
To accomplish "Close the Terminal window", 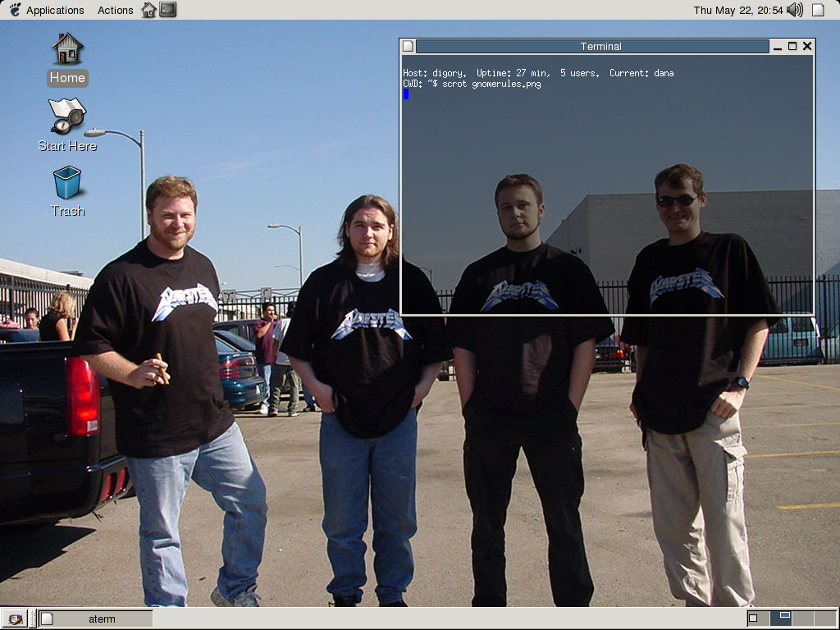I will (807, 47).
